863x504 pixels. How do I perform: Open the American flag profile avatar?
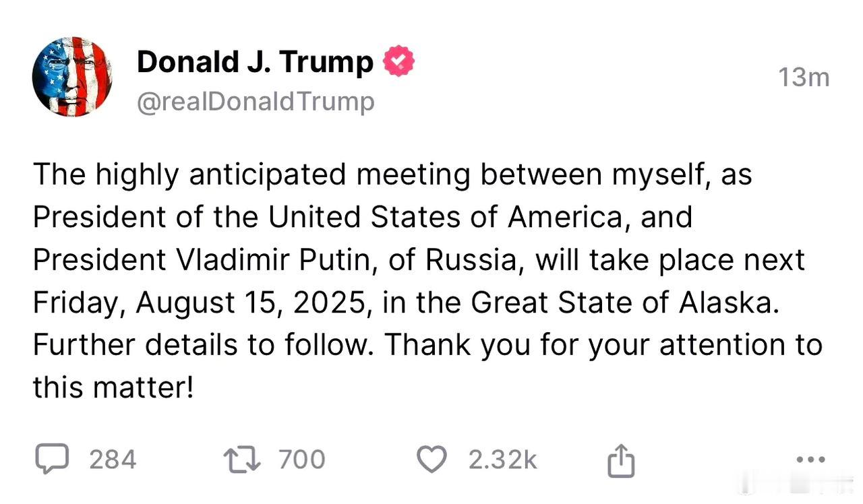tap(71, 77)
